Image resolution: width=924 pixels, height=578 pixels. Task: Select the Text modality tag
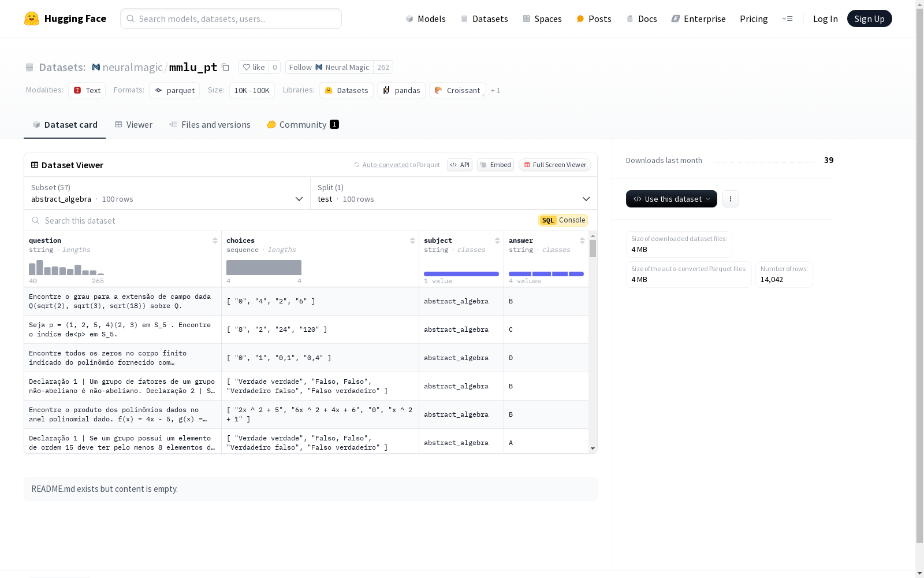click(87, 90)
